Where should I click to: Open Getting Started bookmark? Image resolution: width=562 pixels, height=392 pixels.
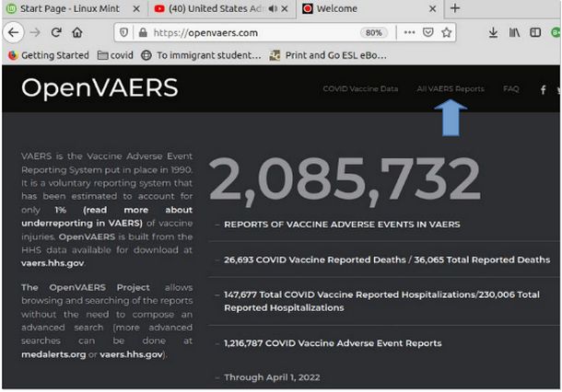pos(49,55)
